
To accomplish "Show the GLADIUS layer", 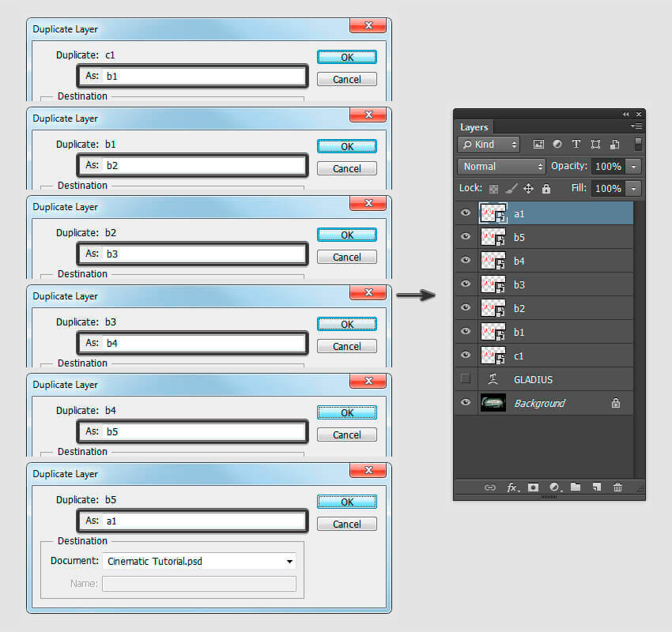I will coord(466,378).
